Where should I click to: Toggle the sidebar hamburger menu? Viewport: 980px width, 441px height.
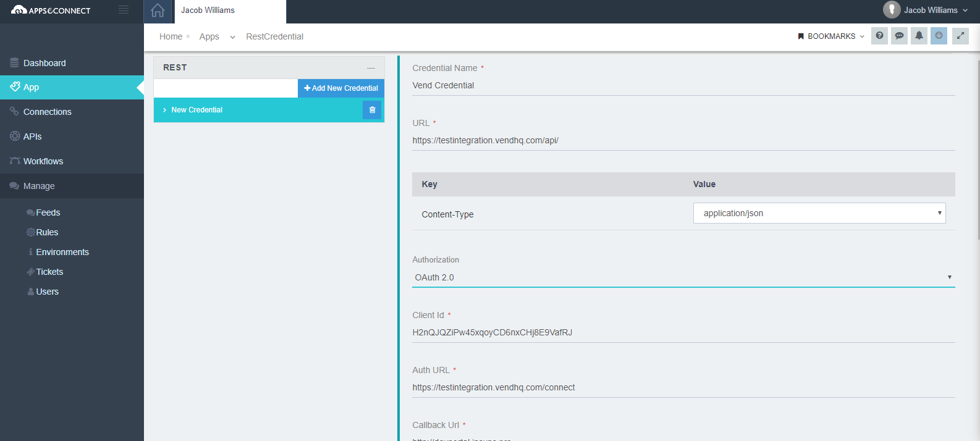point(124,10)
